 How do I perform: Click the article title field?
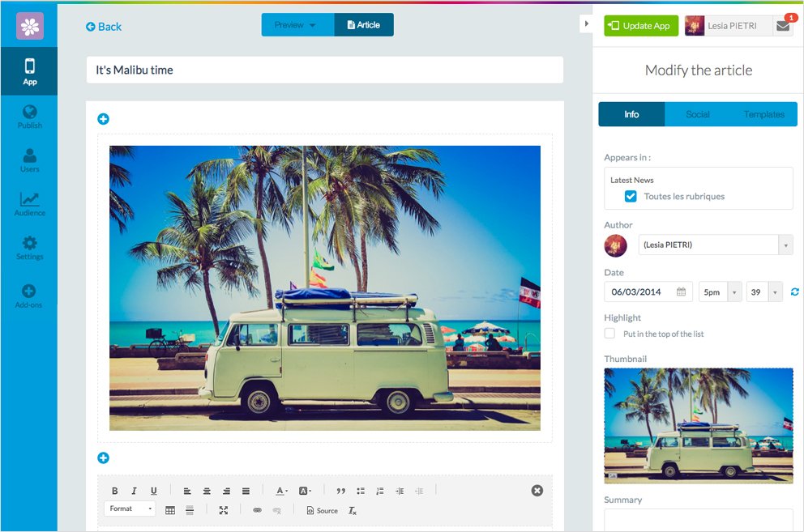(324, 70)
